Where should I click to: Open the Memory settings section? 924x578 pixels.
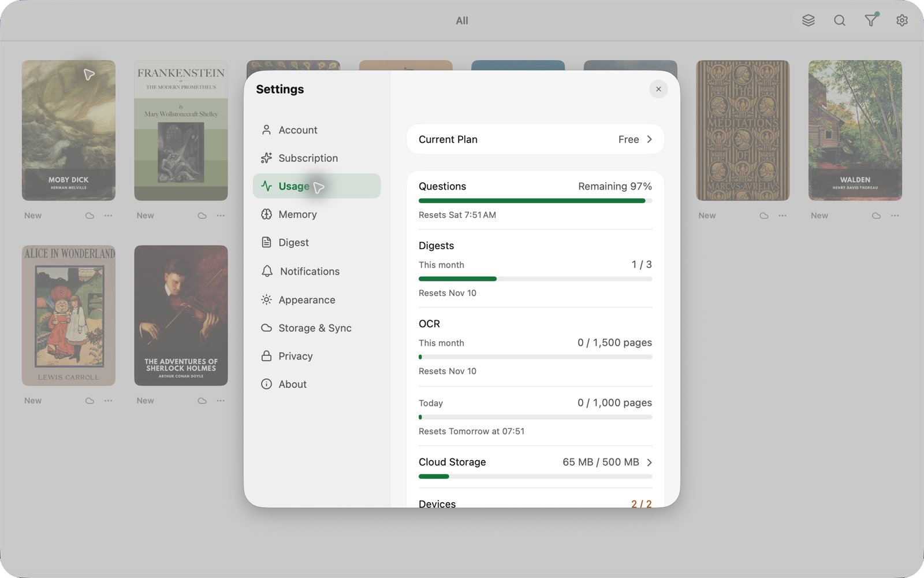click(316, 214)
